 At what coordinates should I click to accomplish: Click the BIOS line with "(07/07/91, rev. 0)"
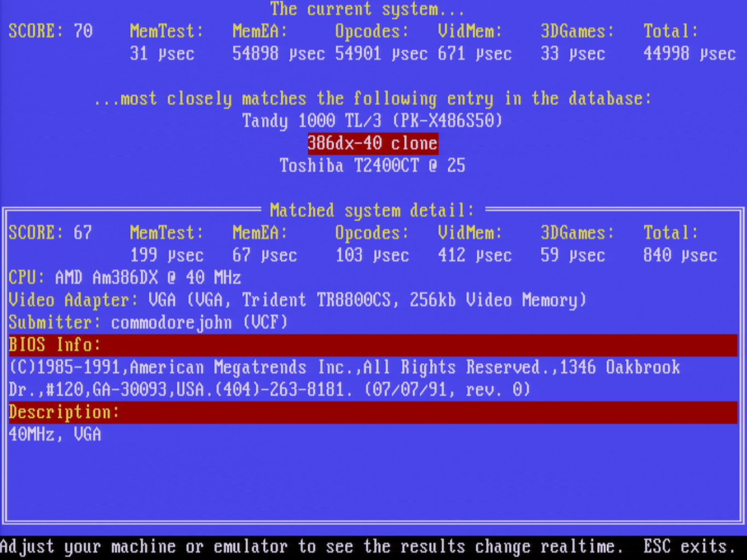269,390
